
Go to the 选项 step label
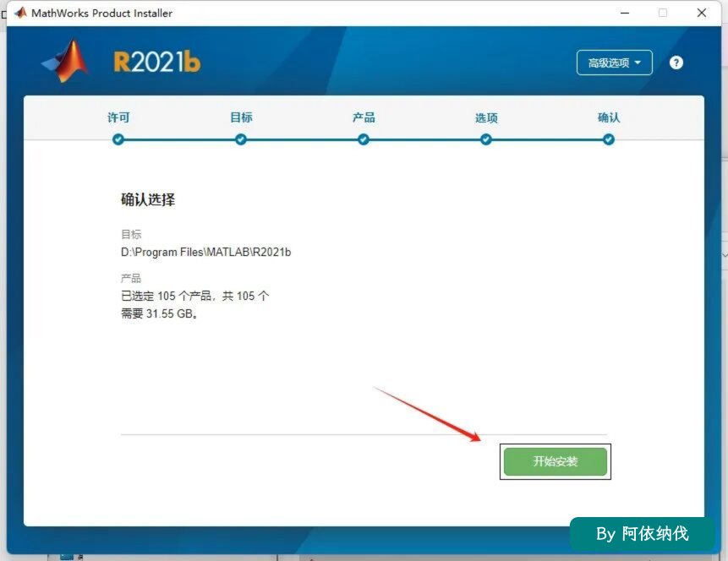click(486, 118)
